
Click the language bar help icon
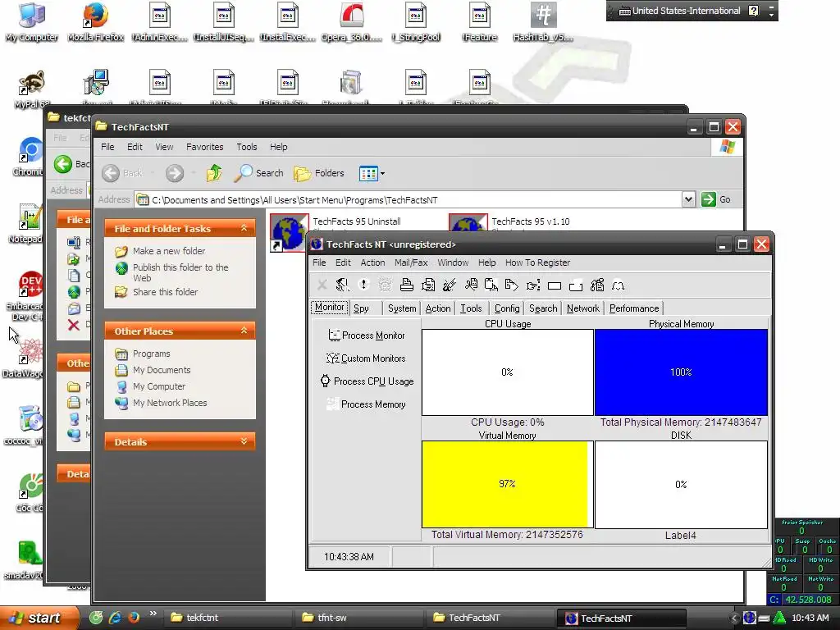[753, 11]
